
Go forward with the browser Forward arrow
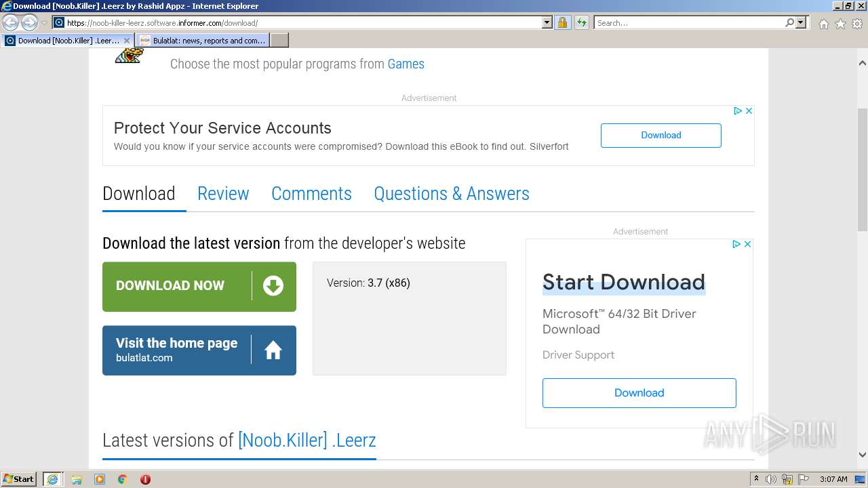click(x=29, y=22)
